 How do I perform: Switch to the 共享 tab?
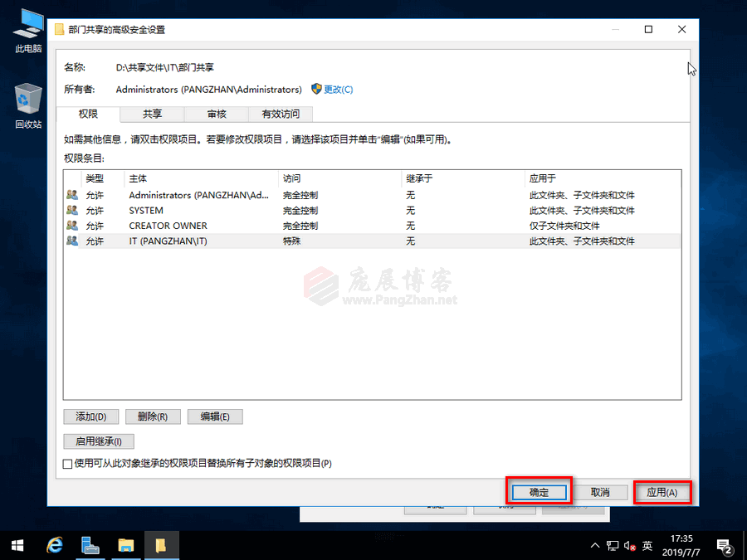tap(152, 114)
